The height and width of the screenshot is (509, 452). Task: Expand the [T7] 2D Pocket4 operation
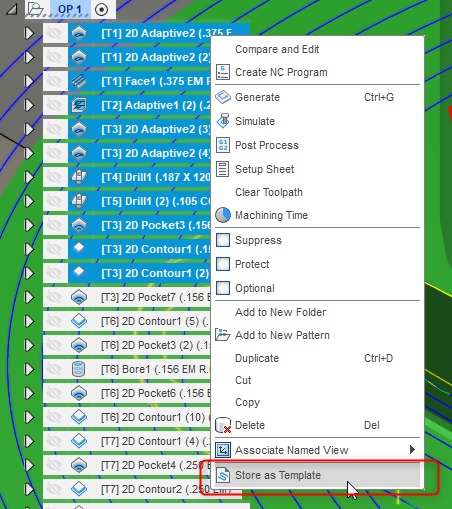[29, 465]
